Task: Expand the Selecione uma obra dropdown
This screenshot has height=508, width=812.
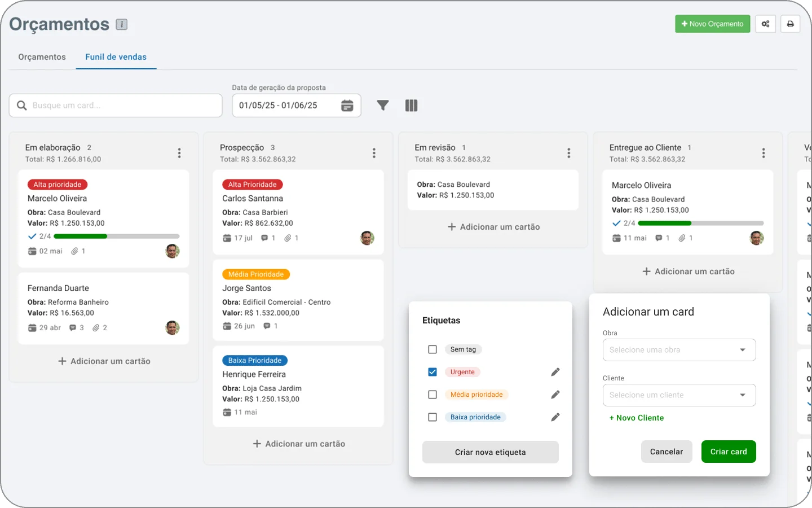Action: [679, 350]
